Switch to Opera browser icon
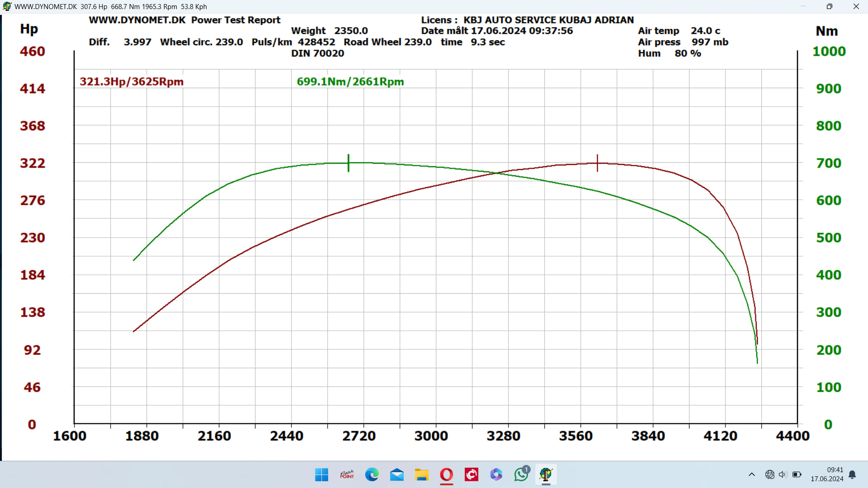This screenshot has height=488, width=868. pyautogui.click(x=446, y=474)
